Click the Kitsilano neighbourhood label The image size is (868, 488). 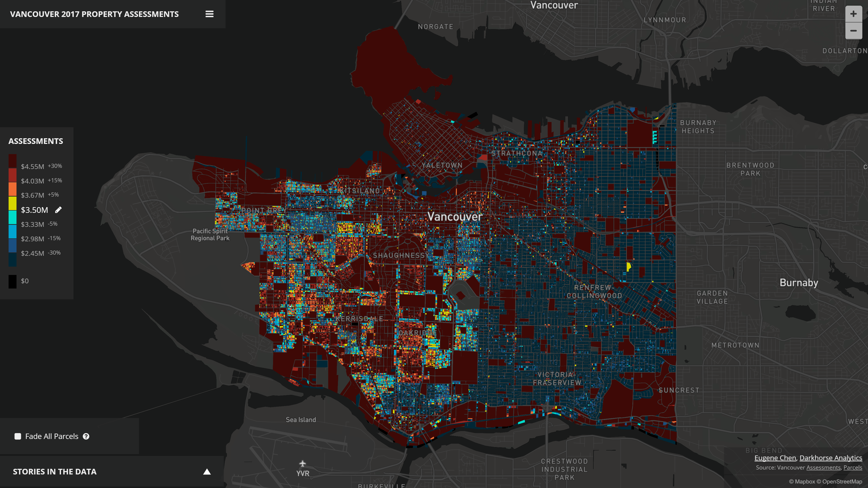tap(360, 191)
